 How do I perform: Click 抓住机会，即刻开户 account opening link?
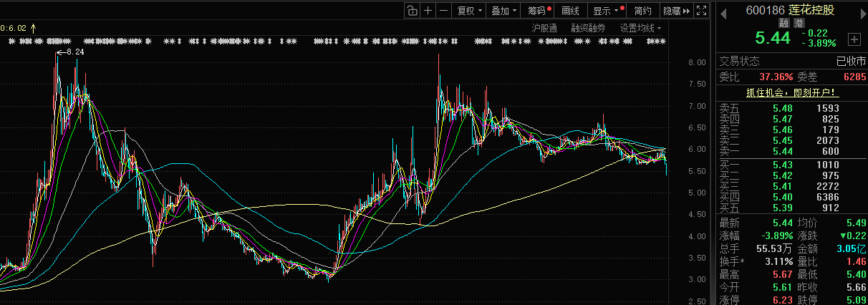coord(791,92)
